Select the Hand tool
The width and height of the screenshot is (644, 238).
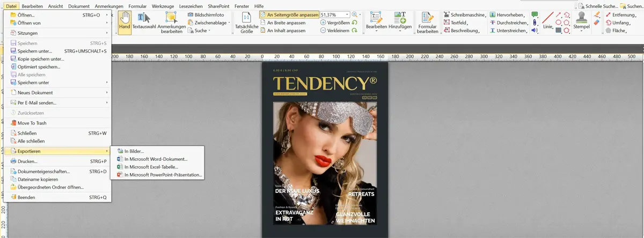tap(125, 23)
